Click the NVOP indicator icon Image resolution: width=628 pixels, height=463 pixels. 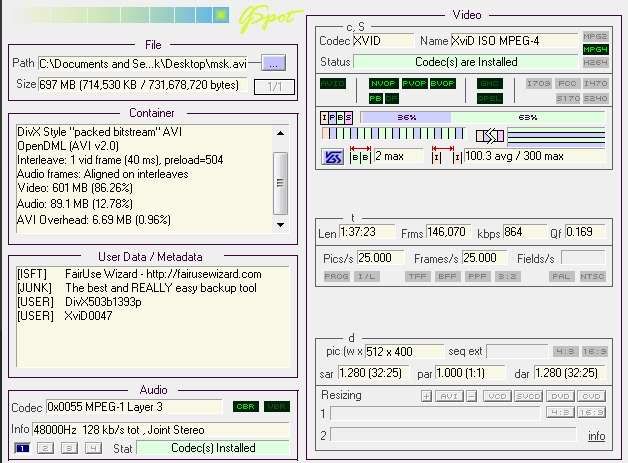click(x=383, y=83)
